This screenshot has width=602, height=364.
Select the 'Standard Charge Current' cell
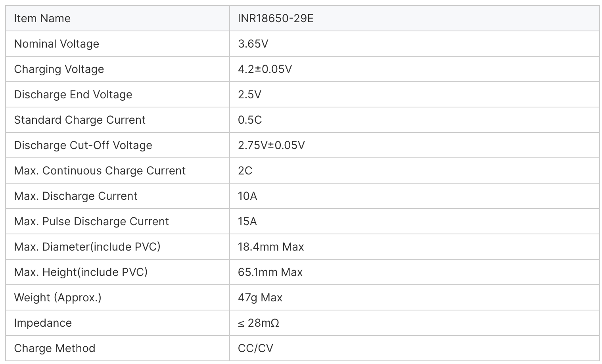[80, 120]
